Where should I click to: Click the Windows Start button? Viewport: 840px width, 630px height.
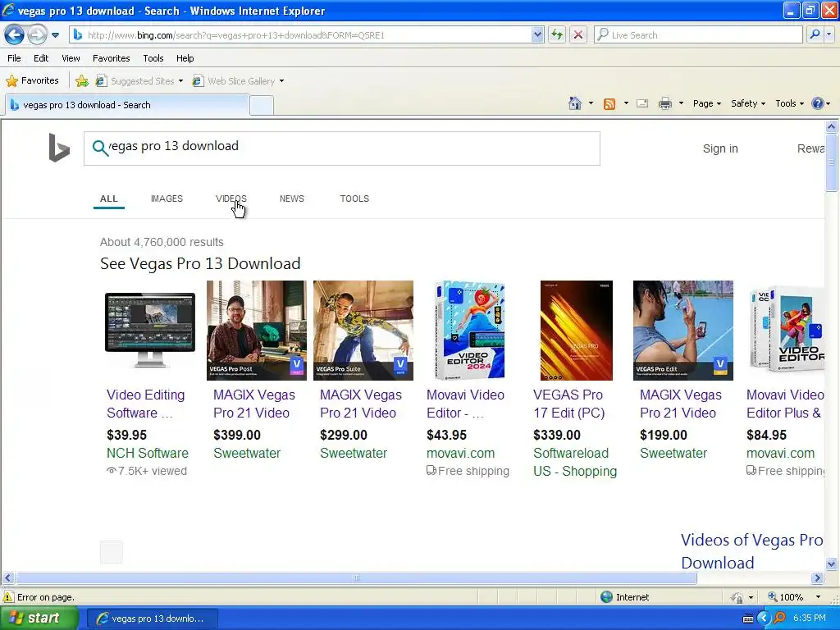(x=39, y=619)
